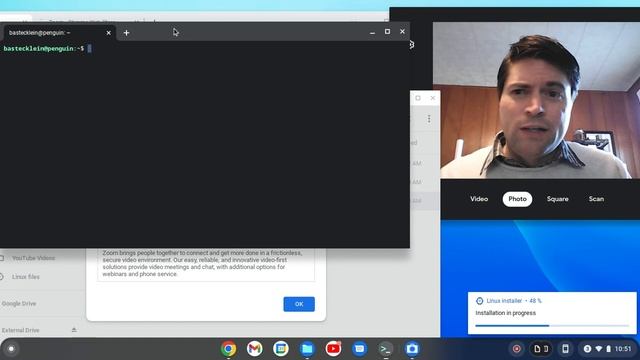Click the installation progress bar

tap(552, 326)
